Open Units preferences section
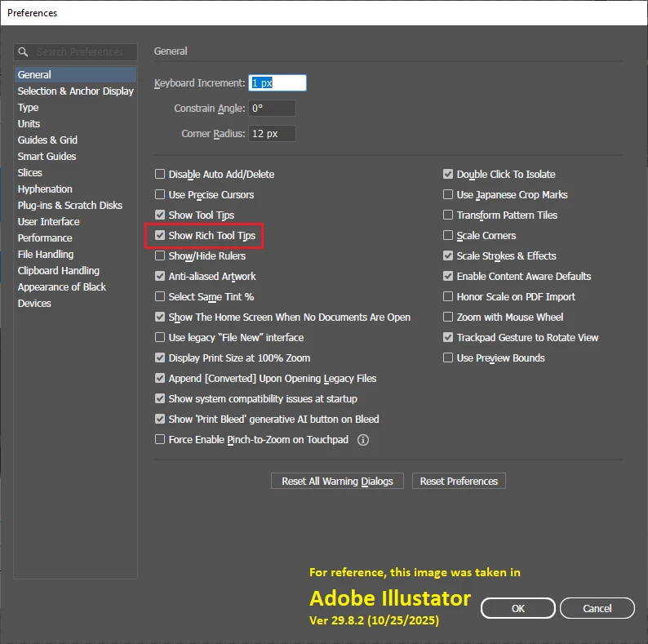The height and width of the screenshot is (644, 648). pyautogui.click(x=76, y=123)
